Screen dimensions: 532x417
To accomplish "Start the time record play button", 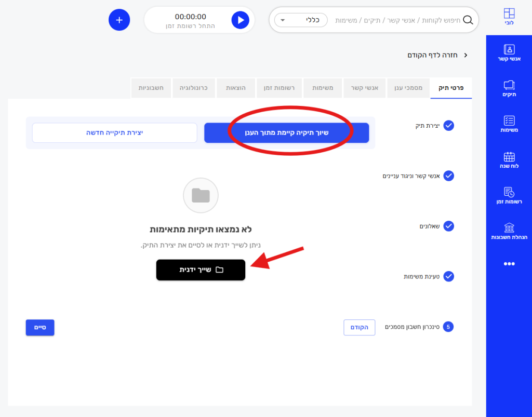I will [x=240, y=20].
